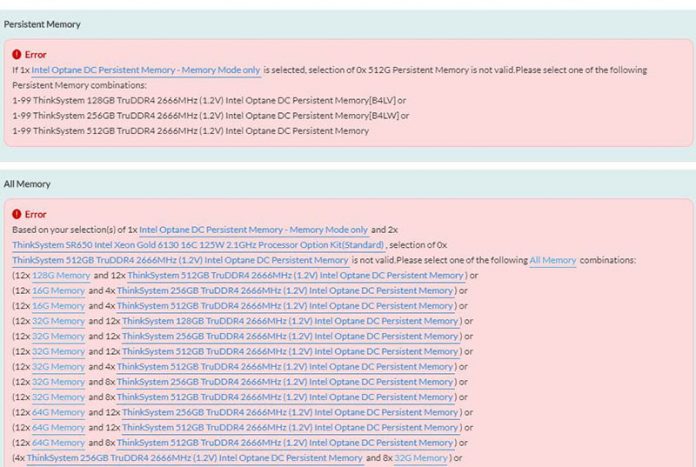Viewport: 696px width, 467px height.
Task: Click the 'All Memory' section heading
Action: click(27, 184)
